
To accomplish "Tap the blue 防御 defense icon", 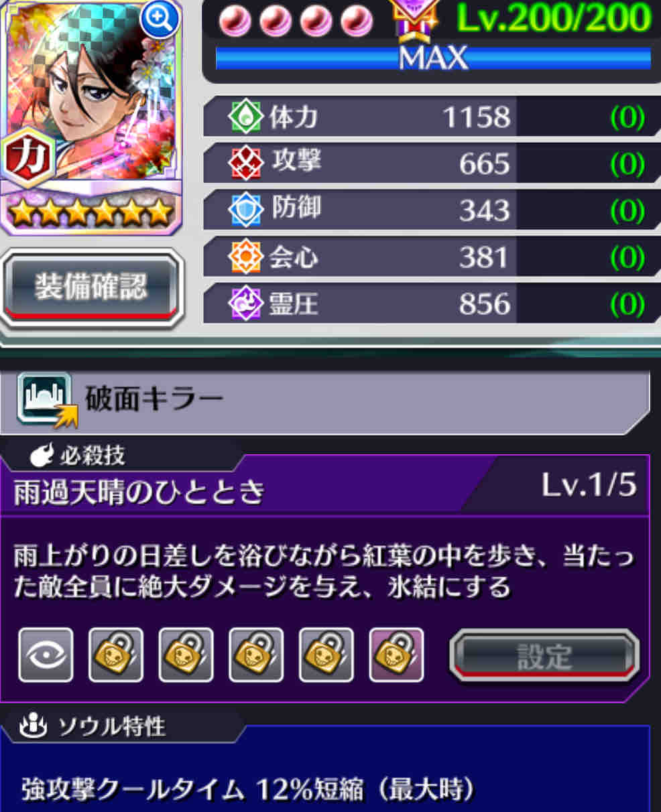I will tap(245, 210).
